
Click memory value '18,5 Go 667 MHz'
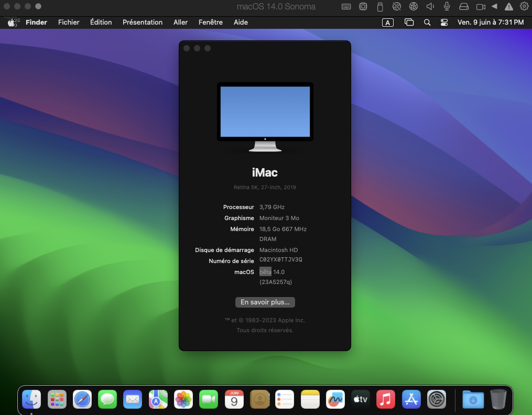[283, 229]
